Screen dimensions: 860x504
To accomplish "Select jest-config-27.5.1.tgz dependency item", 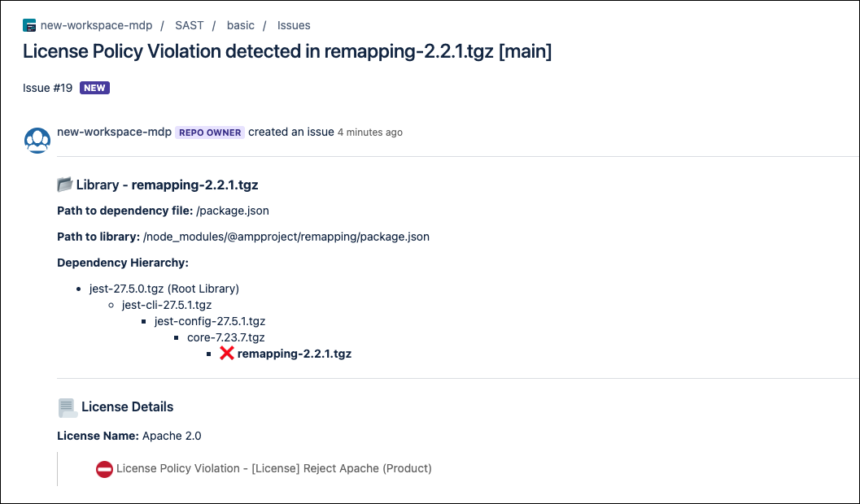I will click(x=210, y=321).
